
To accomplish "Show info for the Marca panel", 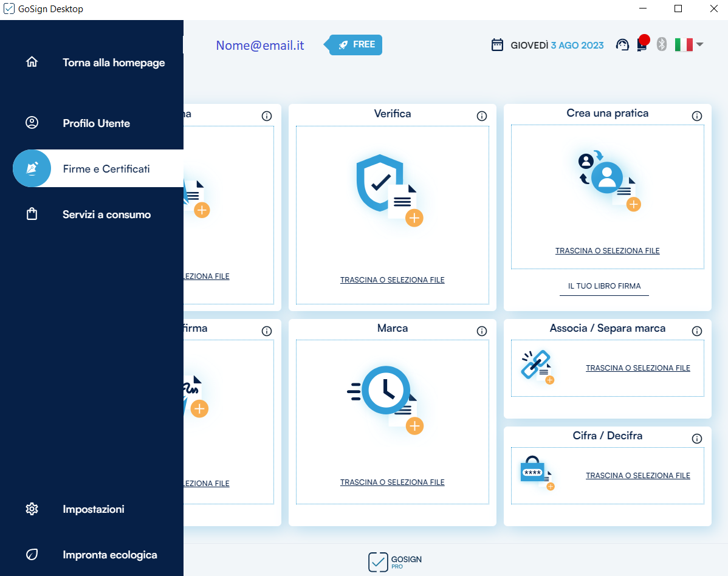I will click(482, 331).
